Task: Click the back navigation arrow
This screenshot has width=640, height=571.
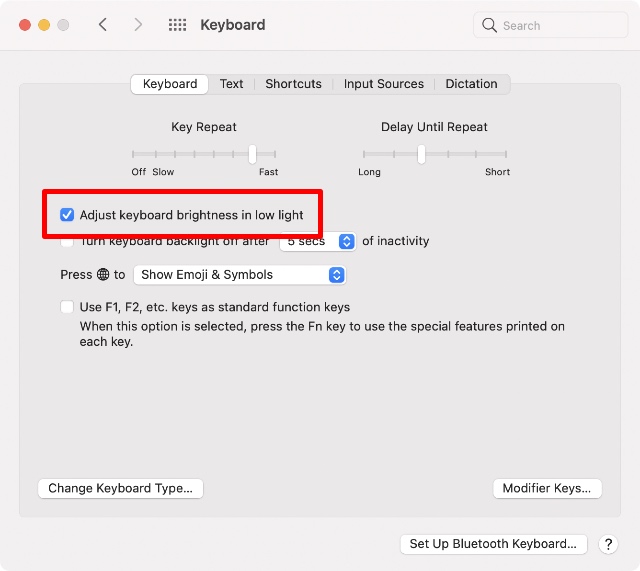Action: tap(103, 25)
